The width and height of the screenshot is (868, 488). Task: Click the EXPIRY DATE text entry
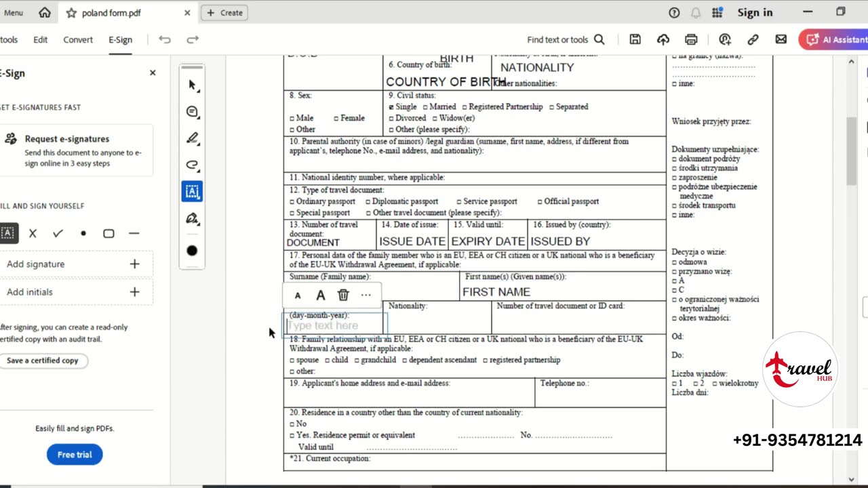(488, 241)
